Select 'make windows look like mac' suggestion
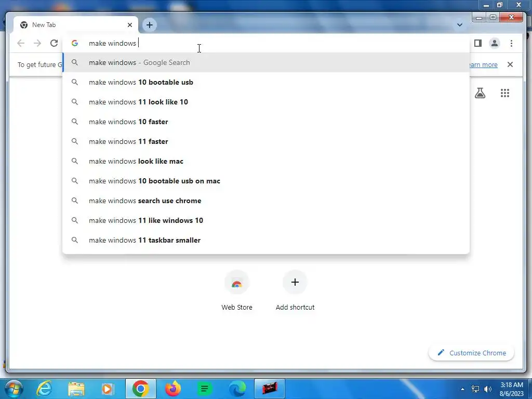Image resolution: width=532 pixels, height=399 pixels. pyautogui.click(x=267, y=161)
